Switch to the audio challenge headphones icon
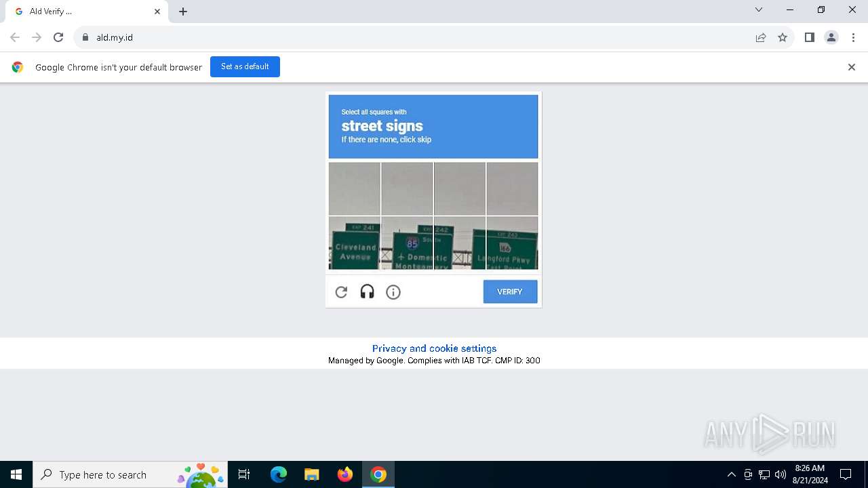This screenshot has width=868, height=488. (x=367, y=292)
